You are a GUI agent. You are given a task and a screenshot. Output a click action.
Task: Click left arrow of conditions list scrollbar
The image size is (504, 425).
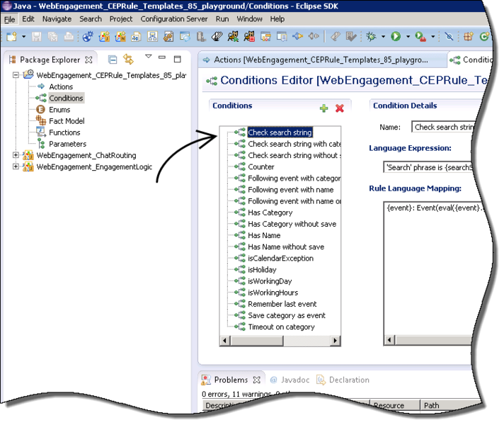(224, 341)
